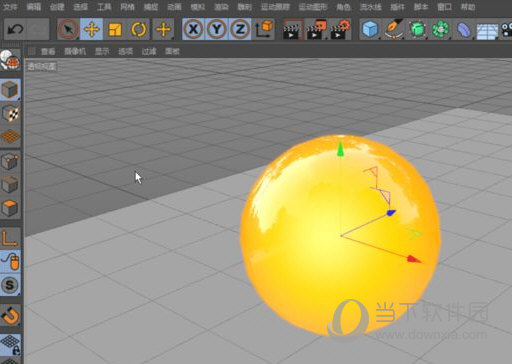This screenshot has width=512, height=364.
Task: Open the 脚本 (Script) menu
Action: point(421,7)
